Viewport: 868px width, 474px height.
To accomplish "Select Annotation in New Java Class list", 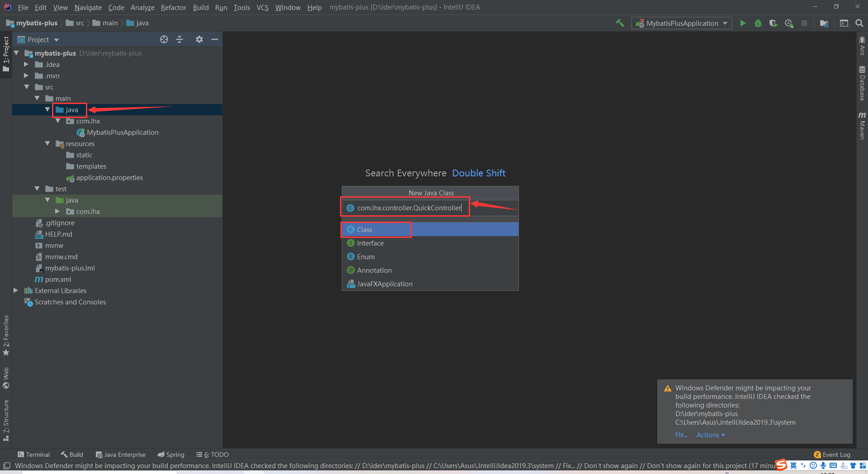I will pos(430,270).
